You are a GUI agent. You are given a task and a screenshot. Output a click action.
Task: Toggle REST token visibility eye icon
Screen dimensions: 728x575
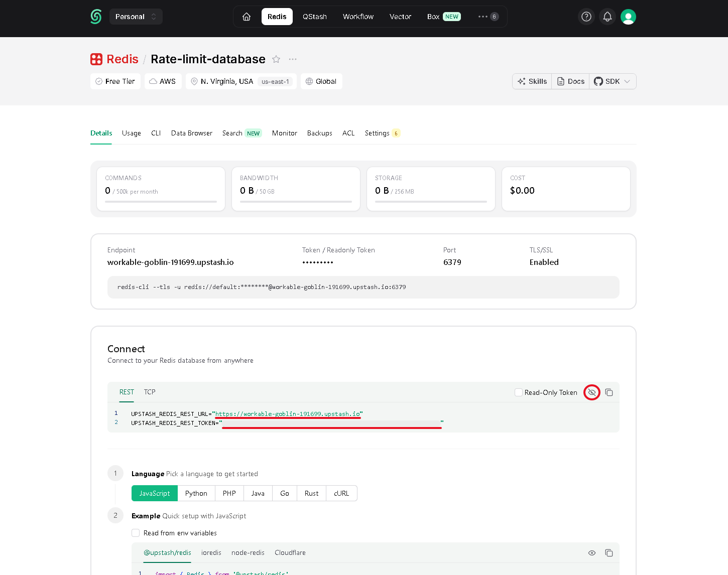tap(592, 392)
